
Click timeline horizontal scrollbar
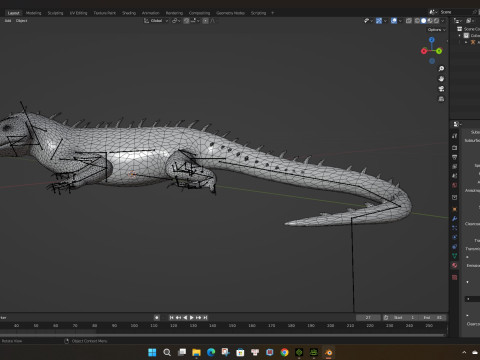click(222, 335)
